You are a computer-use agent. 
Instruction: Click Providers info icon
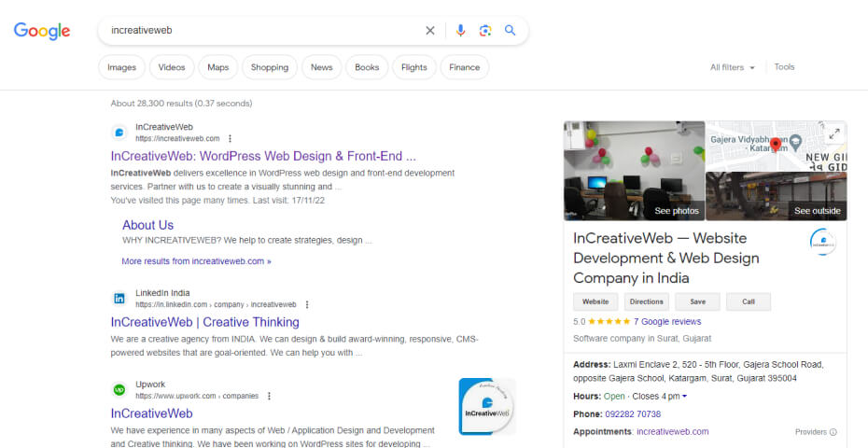click(833, 432)
